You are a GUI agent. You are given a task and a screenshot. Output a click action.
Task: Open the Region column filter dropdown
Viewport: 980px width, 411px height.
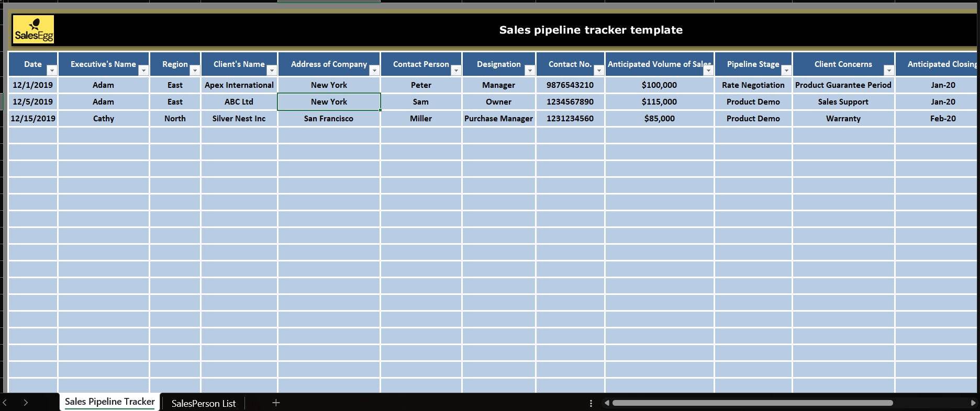(195, 71)
